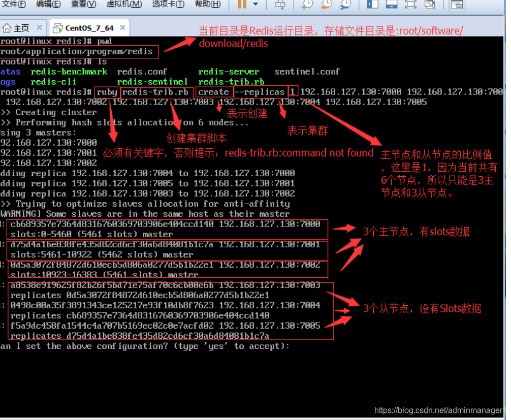This screenshot has height=420, width=511.
Task: Click 'replicates 0d5a3072f84872d610ecb5d806a0277d5b1b22e1' line
Action: 140,295
